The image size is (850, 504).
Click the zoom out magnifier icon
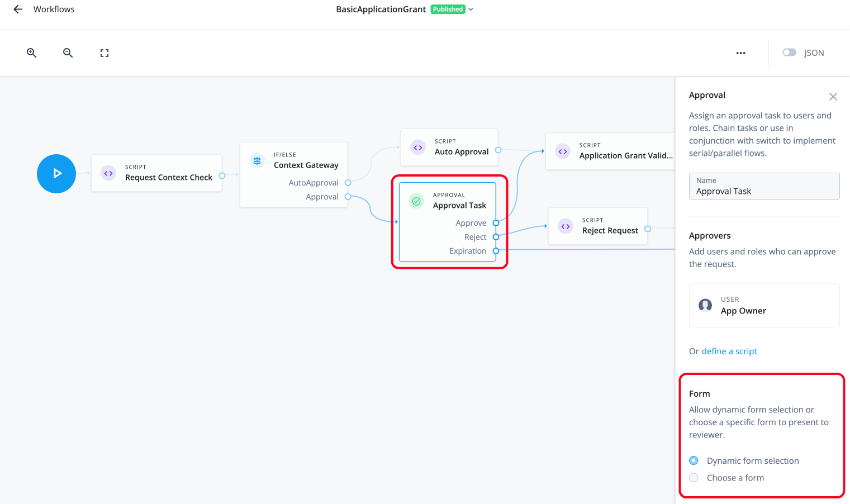[x=68, y=53]
